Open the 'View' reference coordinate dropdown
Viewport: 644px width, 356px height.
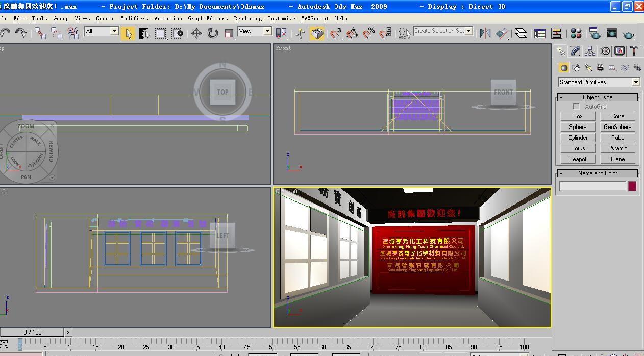tap(267, 31)
